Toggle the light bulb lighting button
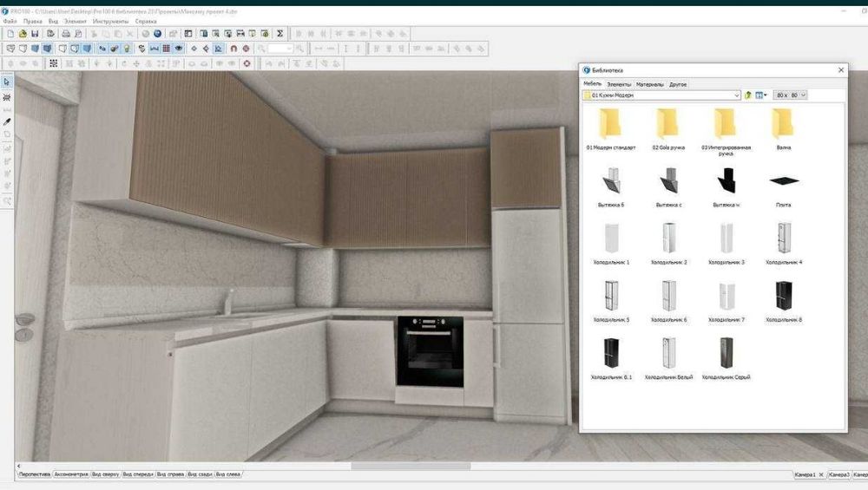Viewport: 868px width, 490px height. click(127, 49)
